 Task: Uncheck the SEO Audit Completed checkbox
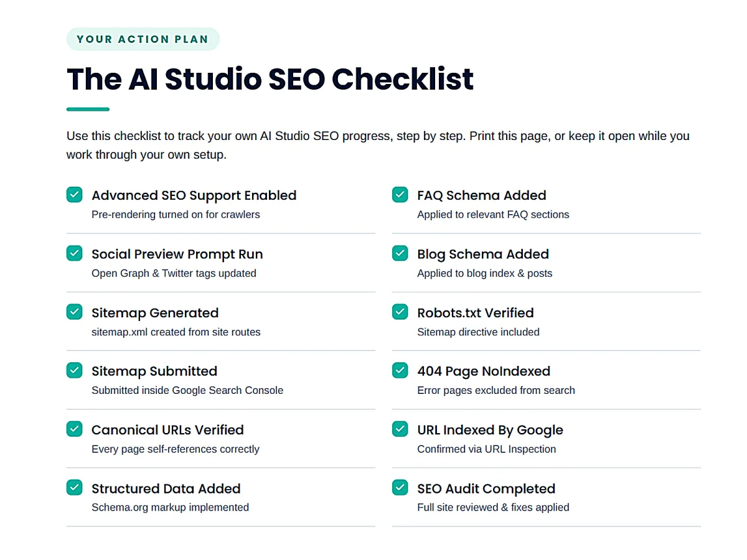[x=400, y=487]
